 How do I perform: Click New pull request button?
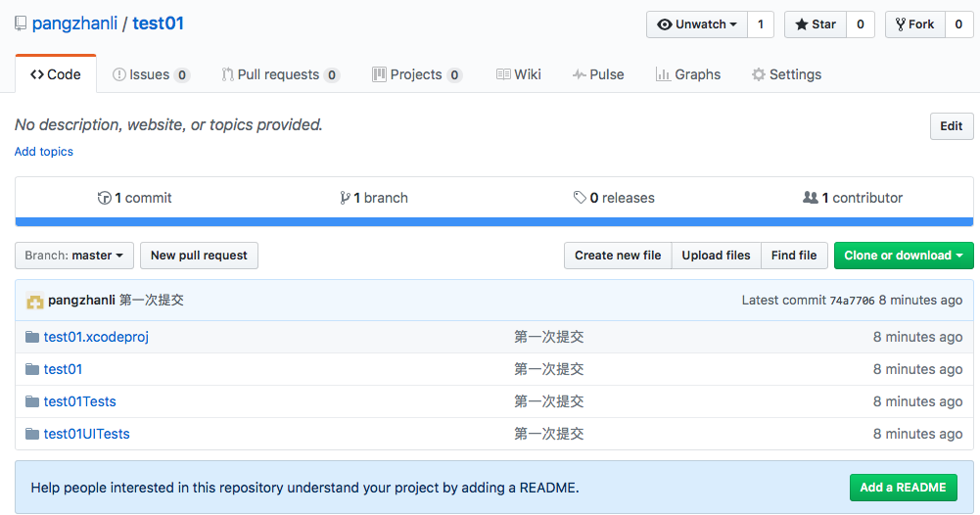tap(199, 256)
